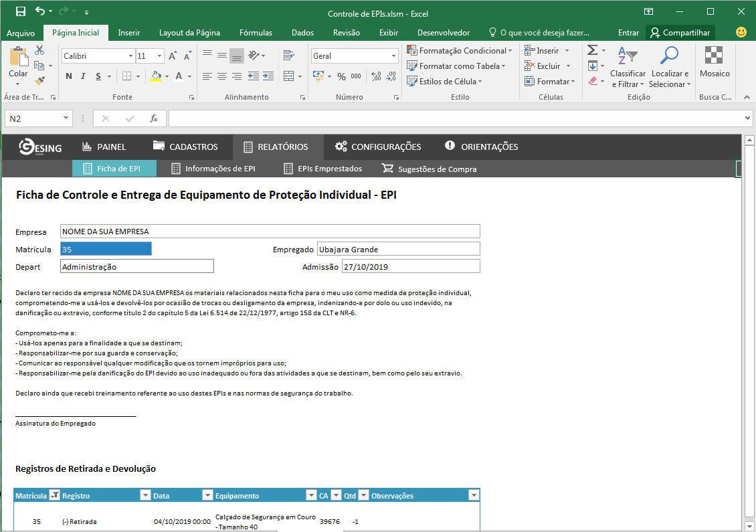
Task: Click the Insert Function fx icon
Action: point(154,118)
